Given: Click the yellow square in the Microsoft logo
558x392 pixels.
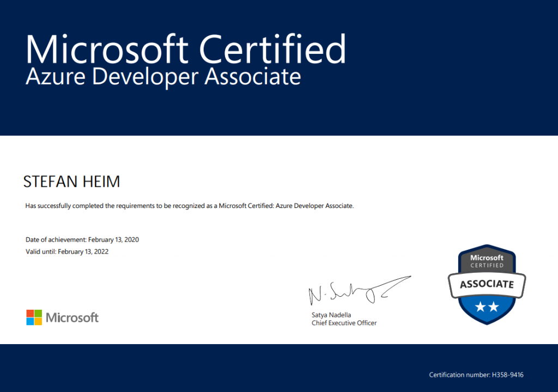Looking at the screenshot, I should pyautogui.click(x=38, y=321).
